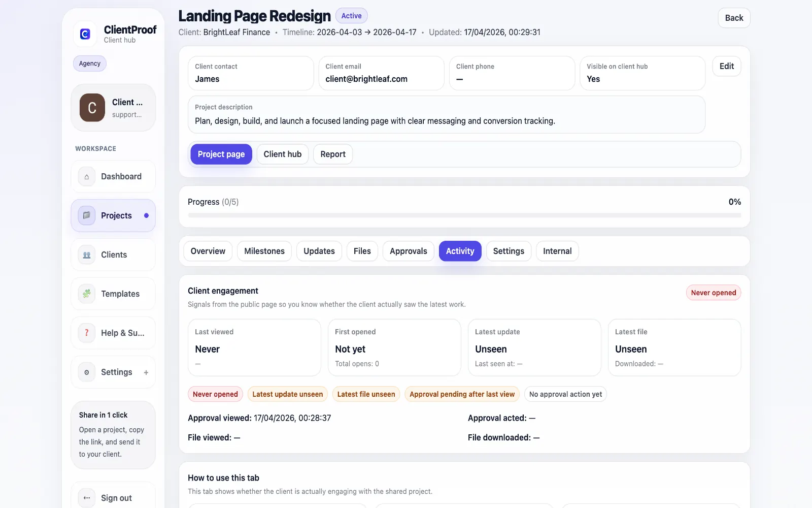
Task: Click the Edit button for client details
Action: pos(727,66)
